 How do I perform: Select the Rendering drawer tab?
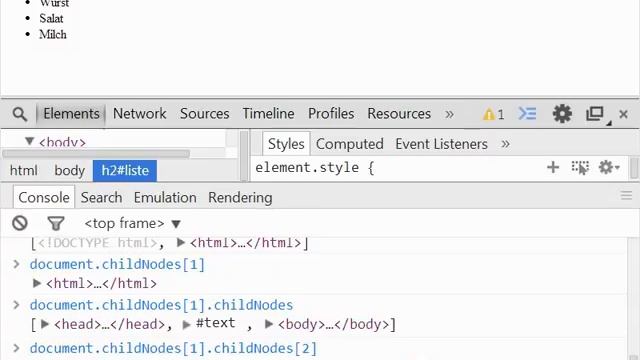pyautogui.click(x=240, y=198)
